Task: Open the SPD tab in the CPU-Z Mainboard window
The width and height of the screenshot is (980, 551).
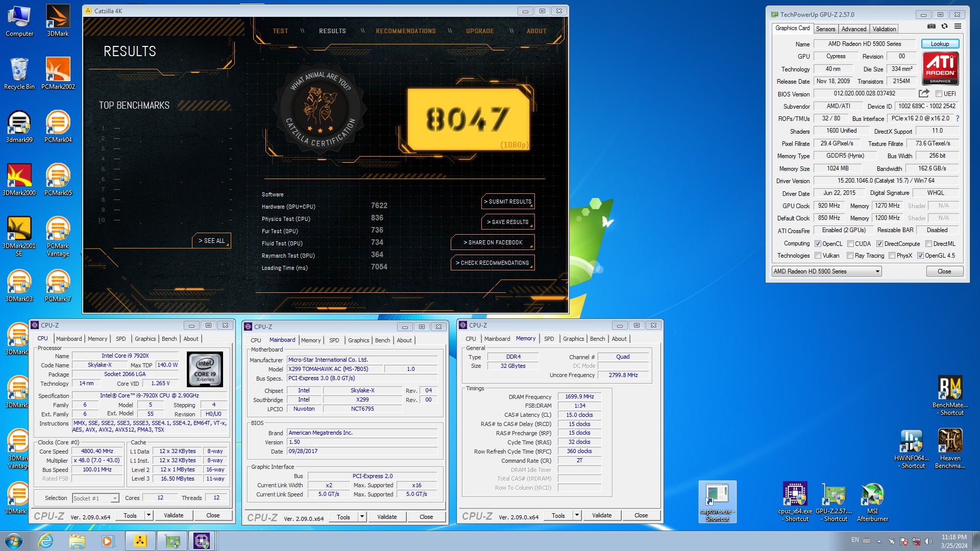Action: 334,340
